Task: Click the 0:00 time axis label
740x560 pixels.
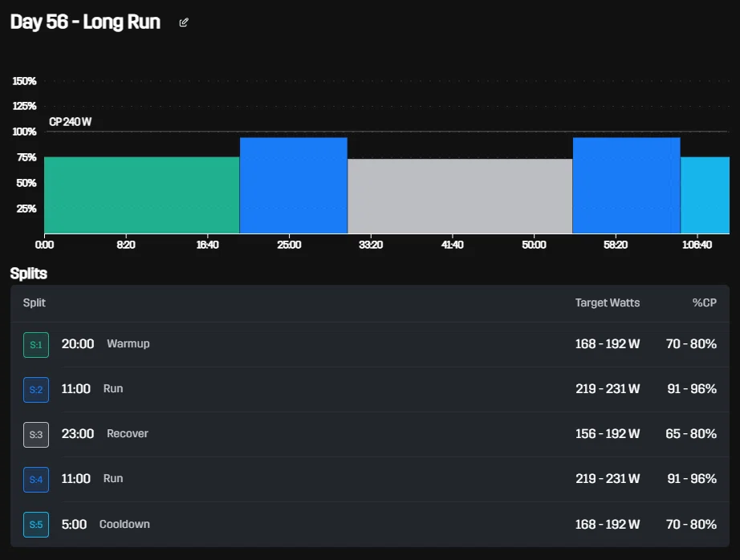Action: 44,245
